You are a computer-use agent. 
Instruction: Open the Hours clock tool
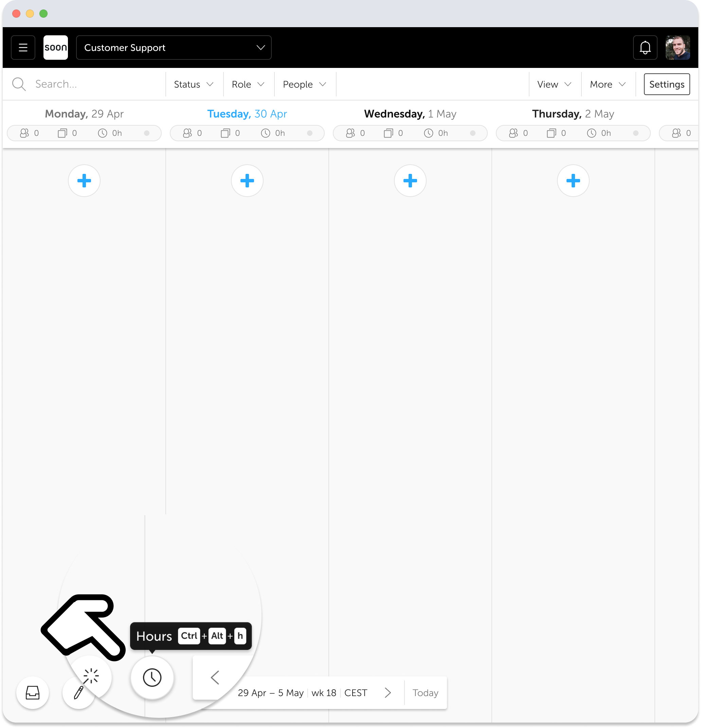click(152, 677)
